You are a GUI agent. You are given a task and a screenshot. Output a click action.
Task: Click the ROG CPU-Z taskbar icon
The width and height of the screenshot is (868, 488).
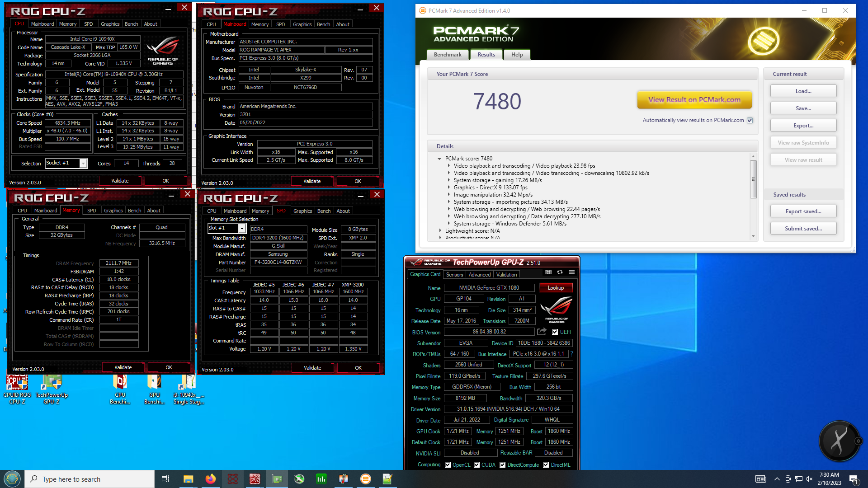(255, 479)
